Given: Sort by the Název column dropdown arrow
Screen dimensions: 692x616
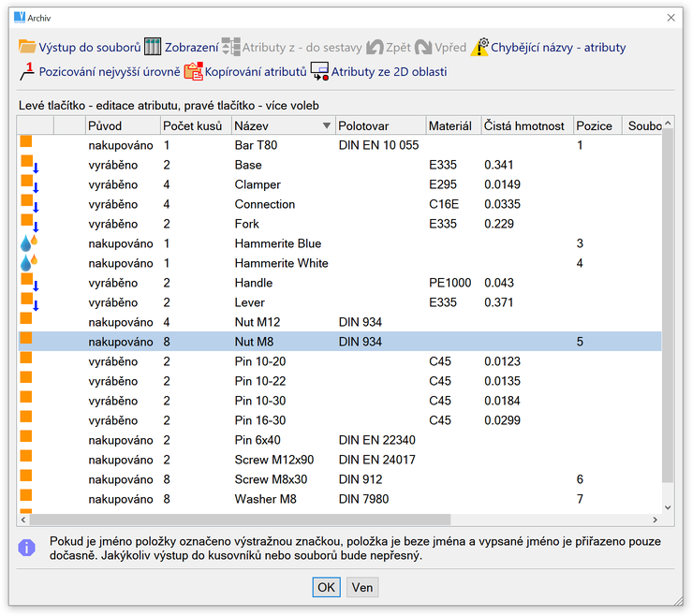Looking at the screenshot, I should click(326, 125).
